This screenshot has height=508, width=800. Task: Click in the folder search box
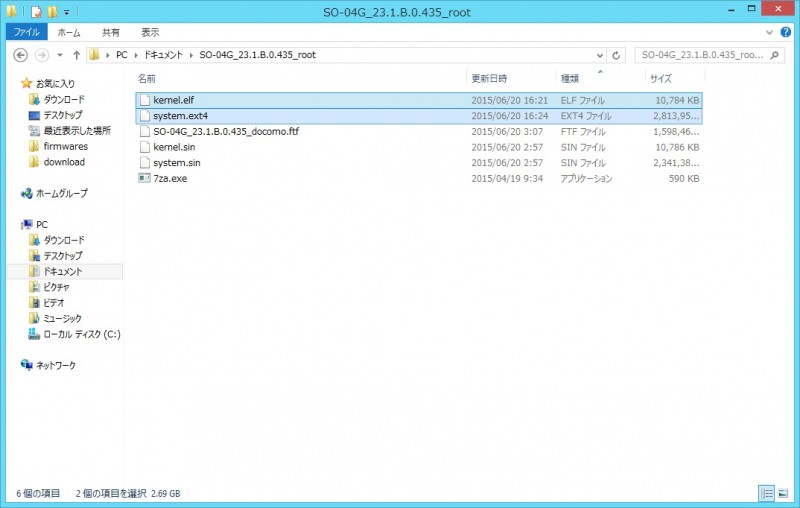coord(702,55)
